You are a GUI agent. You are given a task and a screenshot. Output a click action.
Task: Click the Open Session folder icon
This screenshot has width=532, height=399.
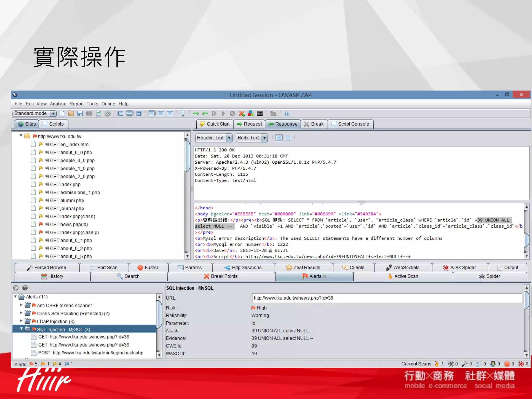pos(71,114)
